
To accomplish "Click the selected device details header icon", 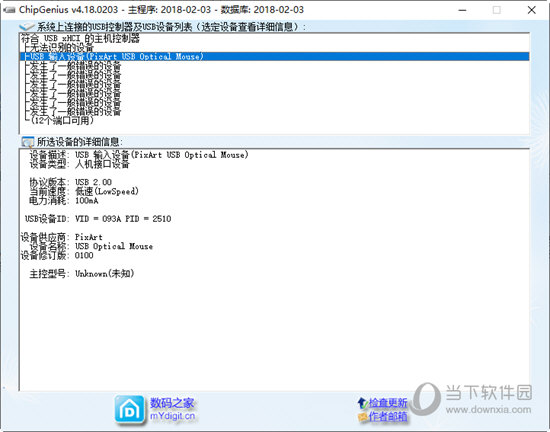I will coord(28,142).
